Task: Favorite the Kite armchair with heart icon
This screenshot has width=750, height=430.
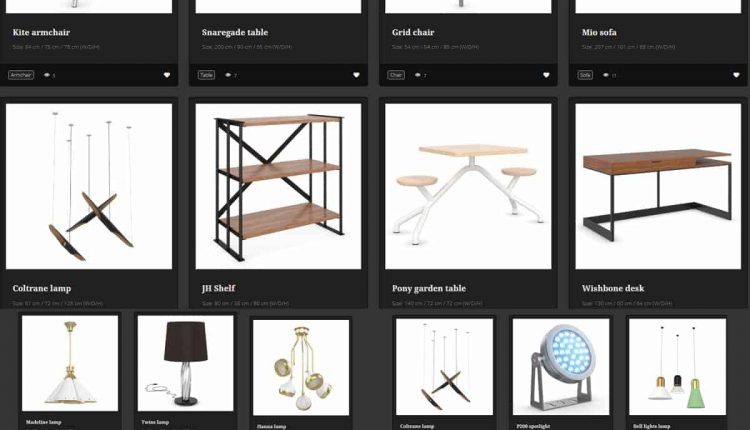Action: click(166, 75)
